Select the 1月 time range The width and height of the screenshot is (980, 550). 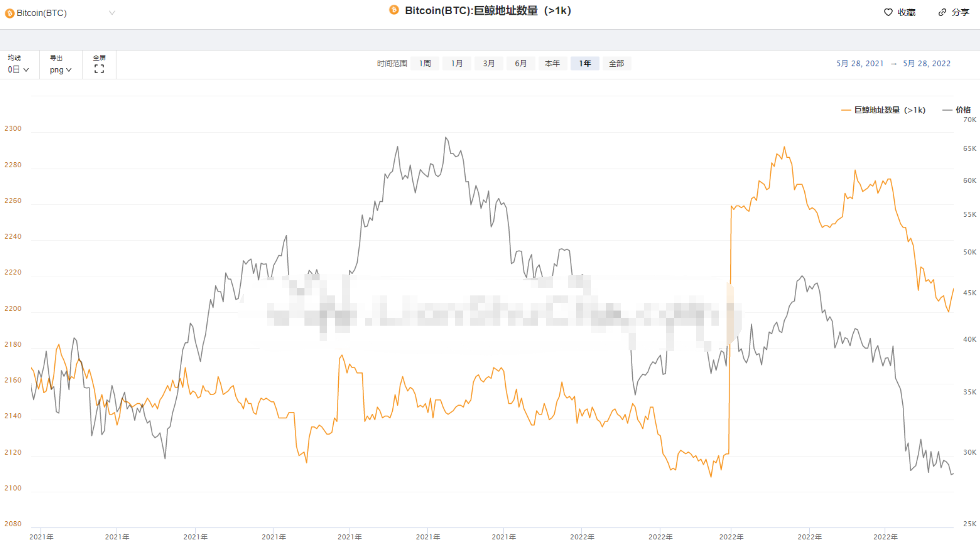click(x=457, y=64)
